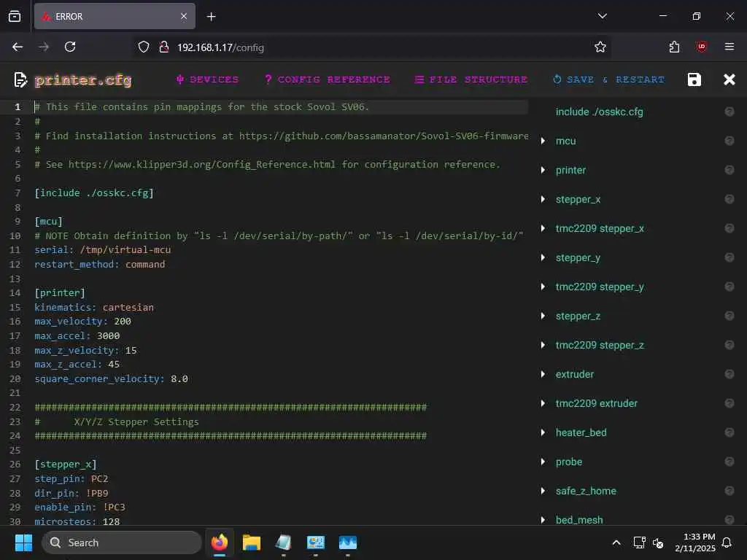Viewport: 747px width, 560px height.
Task: Expand the extruder section
Action: click(543, 374)
